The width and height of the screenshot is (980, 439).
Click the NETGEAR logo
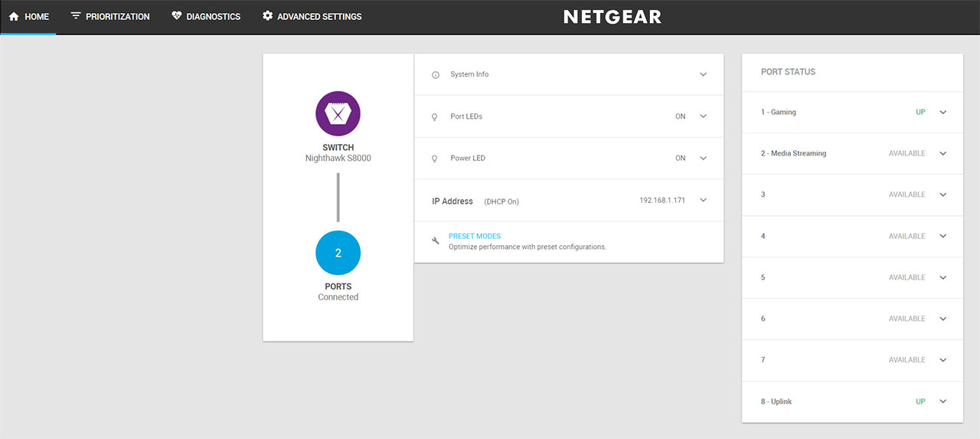[x=612, y=17]
